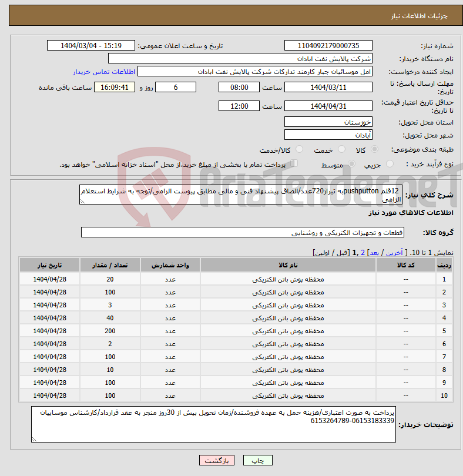The image size is (463, 476).
Task: Click the تاریخ نیاز column header
Action: pyautogui.click(x=49, y=265)
